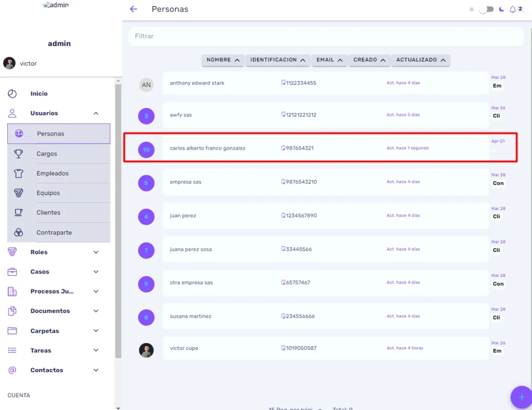Sort by CREADO column
Image resolution: width=532 pixels, height=410 pixels.
click(x=369, y=60)
